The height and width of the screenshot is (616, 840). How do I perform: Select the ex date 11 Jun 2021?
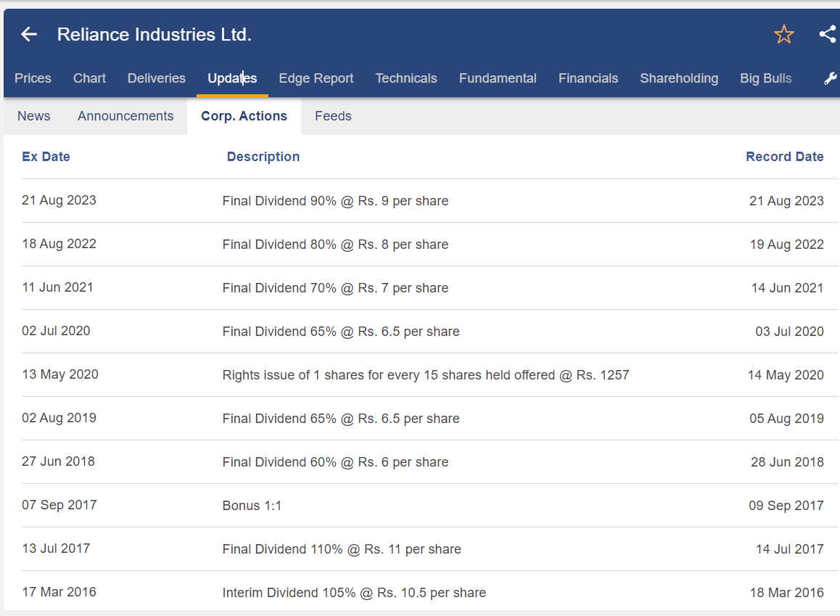point(57,287)
